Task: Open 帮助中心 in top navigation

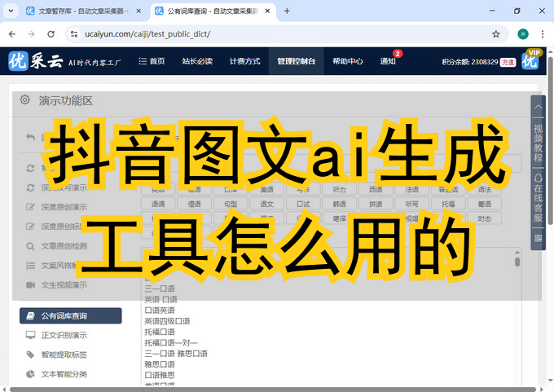Action: point(348,61)
